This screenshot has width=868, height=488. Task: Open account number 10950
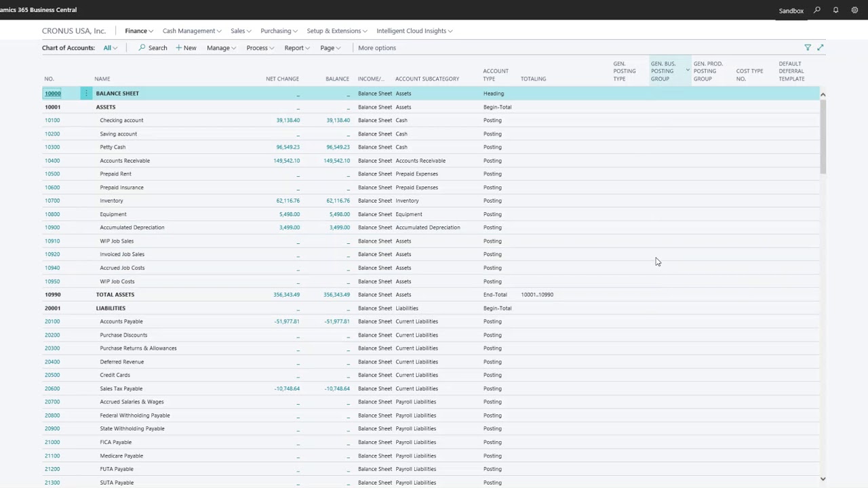point(52,281)
